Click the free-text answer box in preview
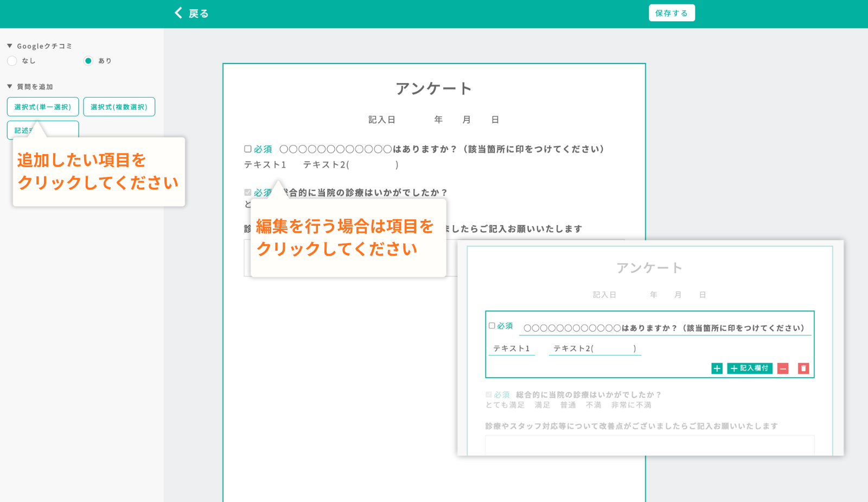The height and width of the screenshot is (502, 868). point(650,445)
